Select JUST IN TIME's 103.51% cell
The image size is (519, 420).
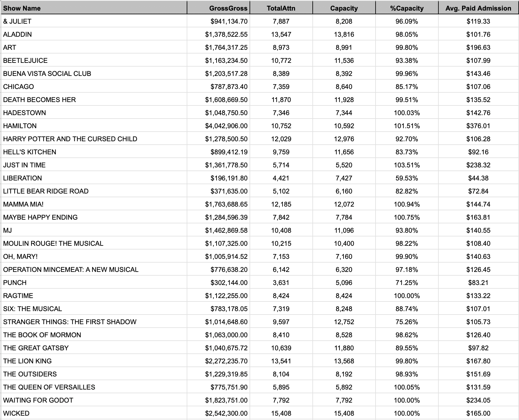(407, 165)
